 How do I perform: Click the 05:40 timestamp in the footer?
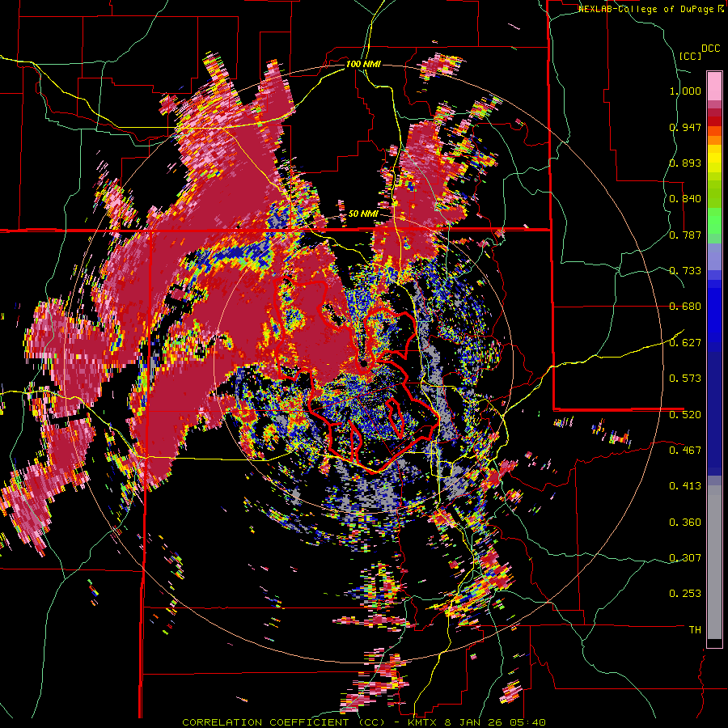[529, 722]
